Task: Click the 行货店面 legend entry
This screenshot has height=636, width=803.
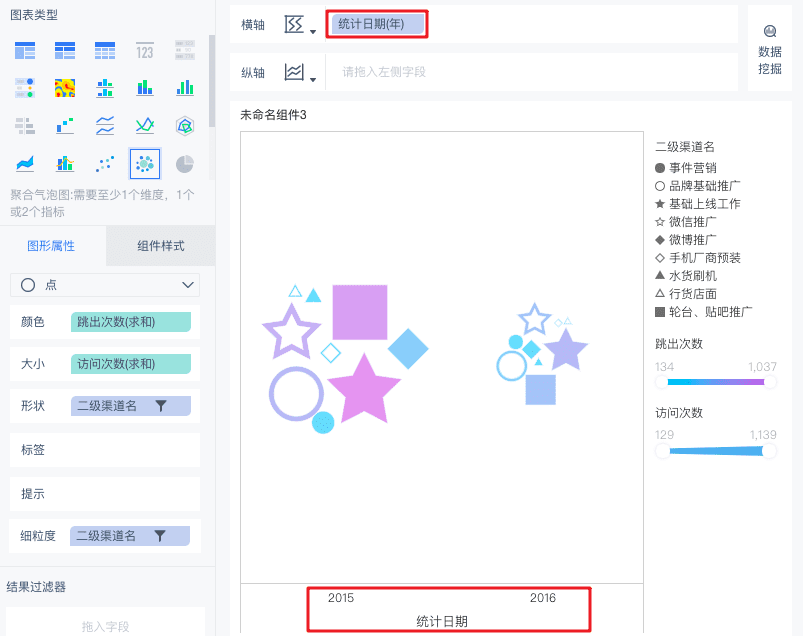Action: [x=686, y=293]
